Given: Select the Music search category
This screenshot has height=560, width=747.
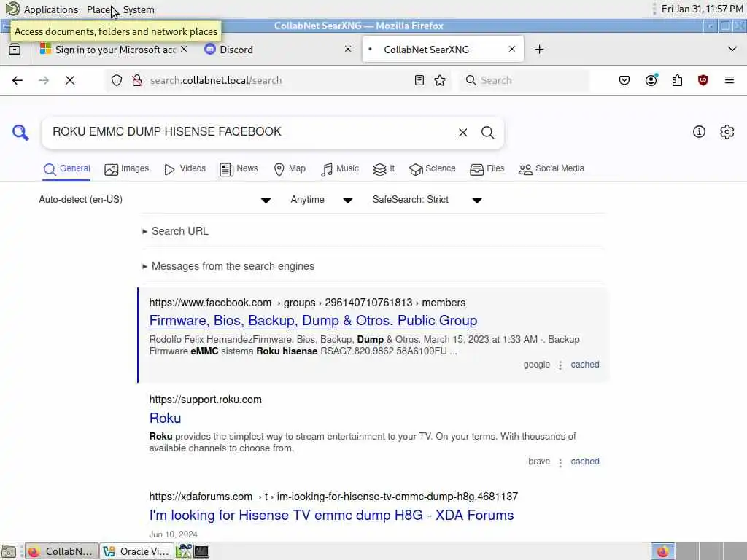Looking at the screenshot, I should tap(340, 169).
